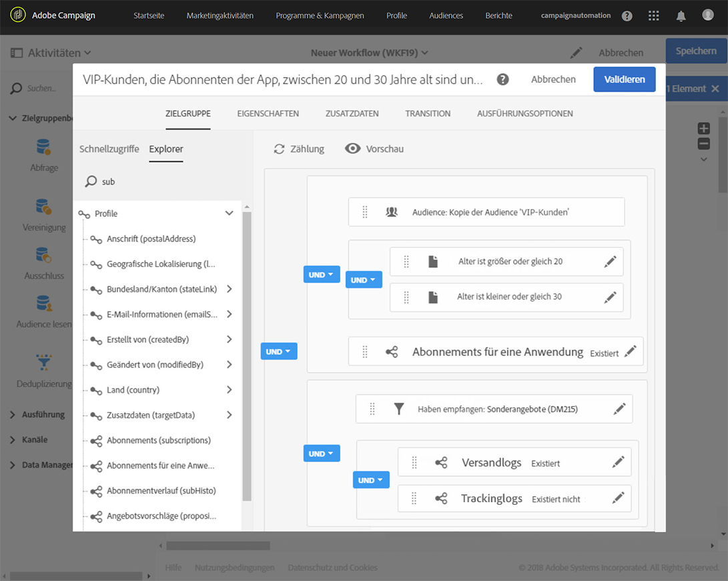728x581 pixels.
Task: Expand Zusatzdaten (targetData) node
Action: point(229,415)
